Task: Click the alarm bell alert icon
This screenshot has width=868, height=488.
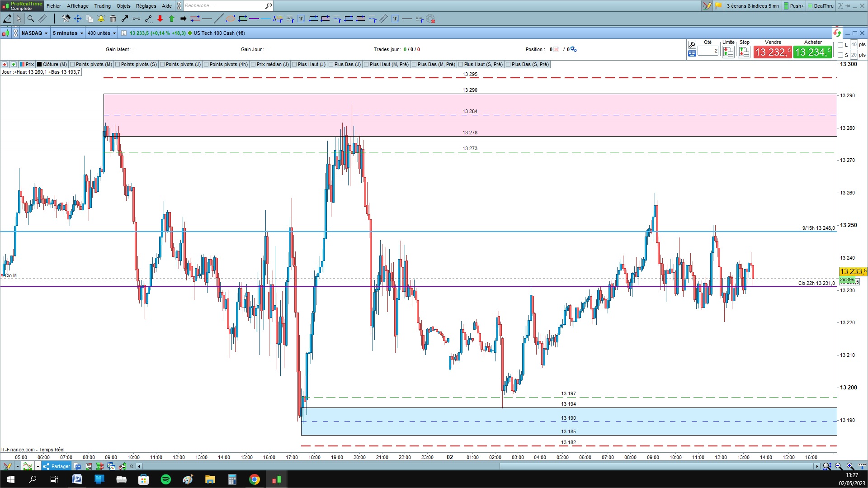Action: click(101, 19)
